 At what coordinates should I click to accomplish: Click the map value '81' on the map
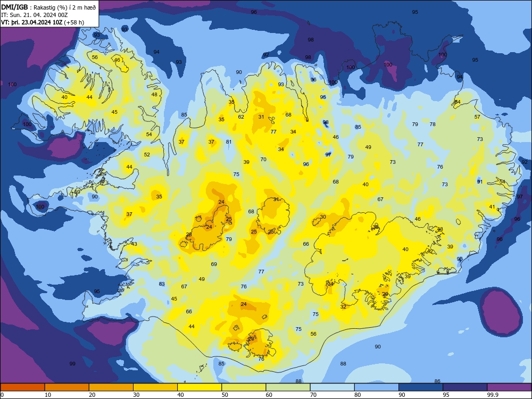pyautogui.click(x=229, y=142)
